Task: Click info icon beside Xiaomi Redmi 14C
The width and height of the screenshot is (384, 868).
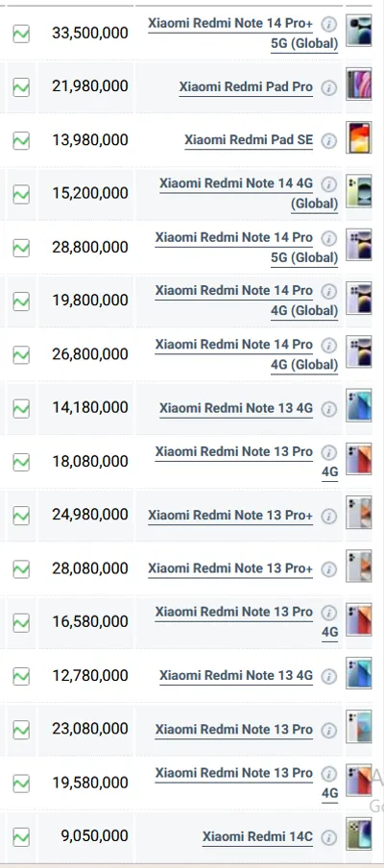Action: tap(328, 837)
